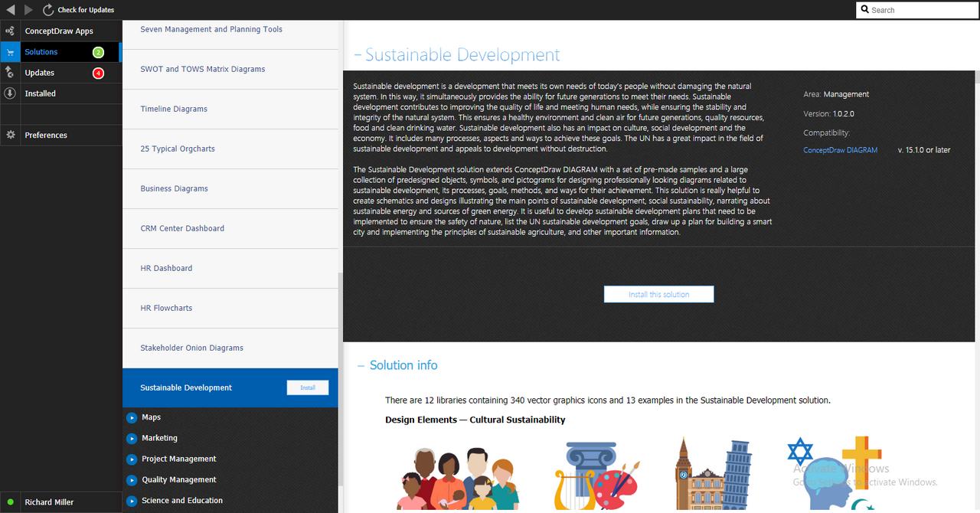This screenshot has width=980, height=513.
Task: Expand the Science and Education category
Action: [132, 500]
